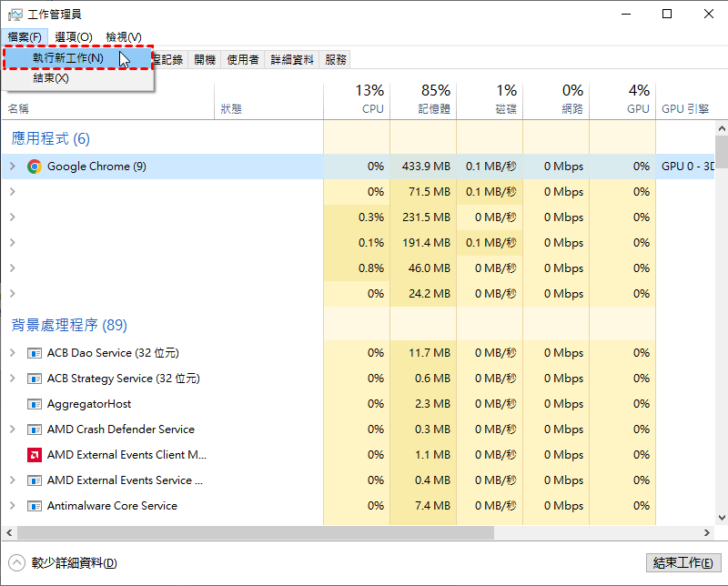Switch to the 服務 tab
728x586 pixels.
[x=335, y=59]
